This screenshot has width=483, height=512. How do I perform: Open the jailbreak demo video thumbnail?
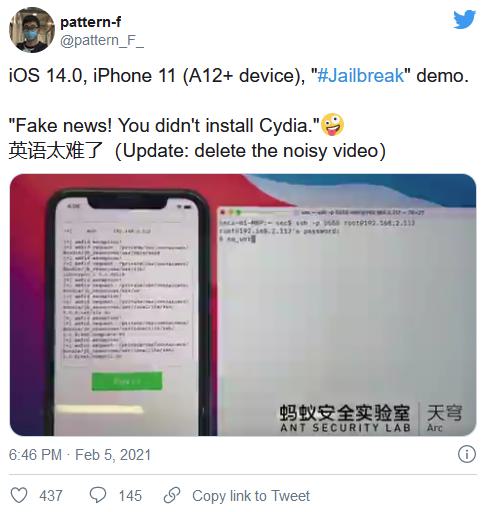(x=243, y=305)
